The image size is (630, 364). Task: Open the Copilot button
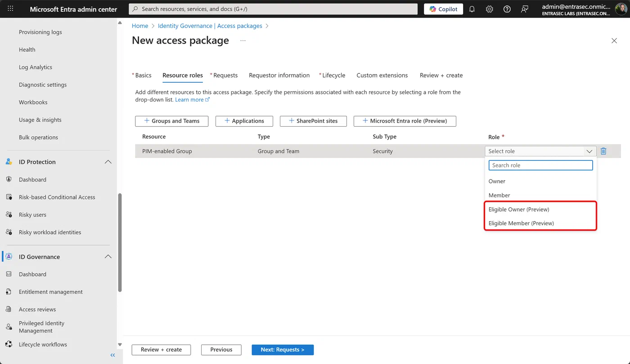(443, 9)
